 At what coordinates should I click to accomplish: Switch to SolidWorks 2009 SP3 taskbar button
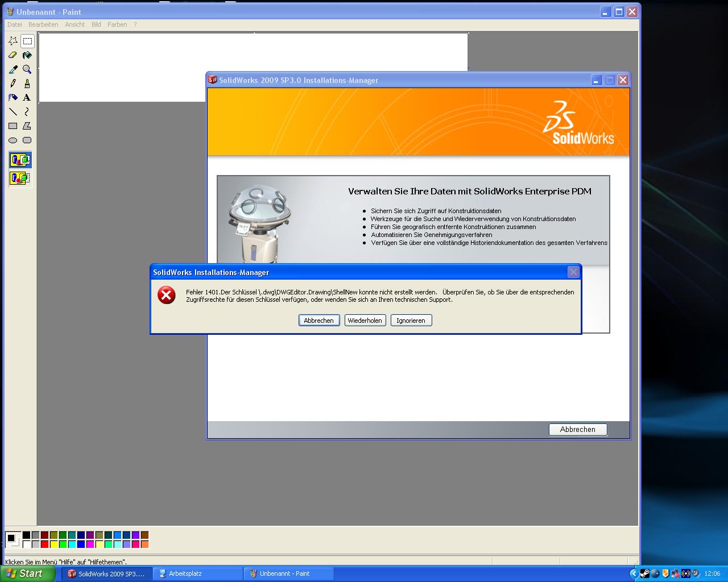pos(107,573)
